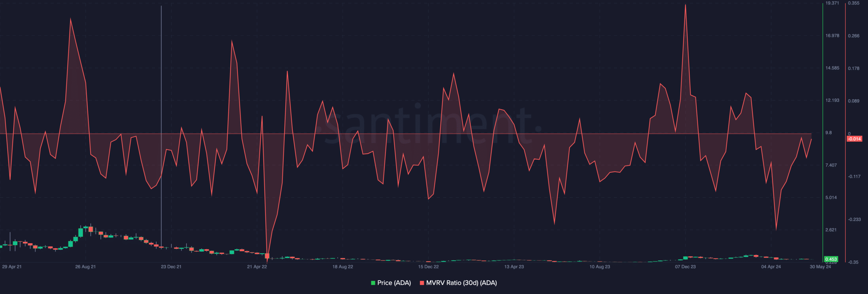Click the green Price (ADA) legend swatch
Image resolution: width=868 pixels, height=294 pixels.
373,283
